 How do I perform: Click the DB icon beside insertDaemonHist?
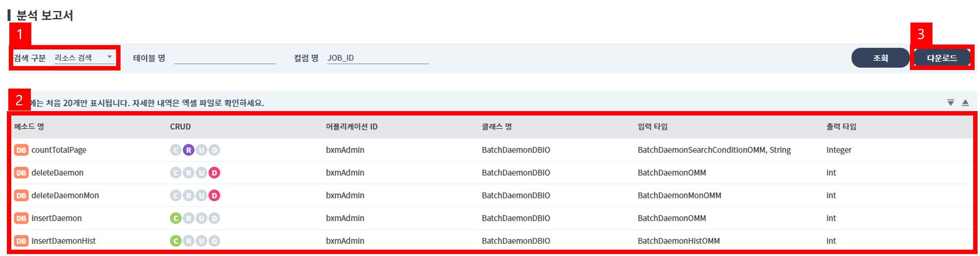pos(21,241)
